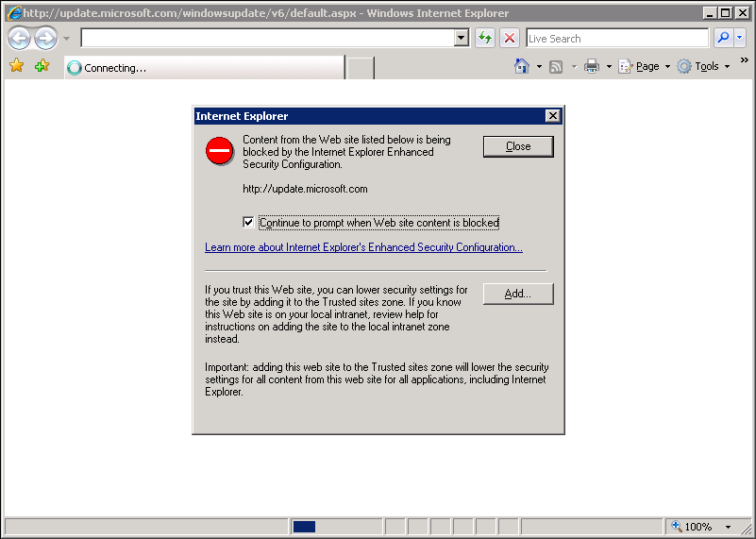Click inside the address bar field
This screenshot has width=756, height=539.
(267, 38)
